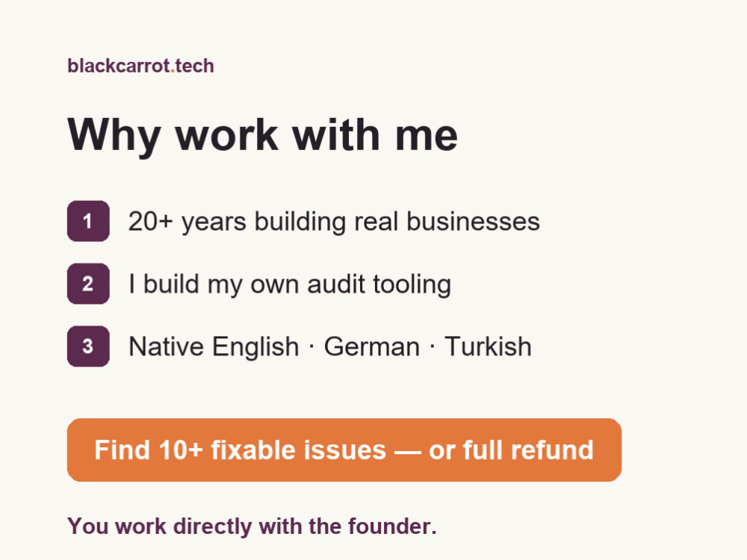Click the separator dot between English and German
Viewport: 747px width, 560px height.
[x=311, y=347]
